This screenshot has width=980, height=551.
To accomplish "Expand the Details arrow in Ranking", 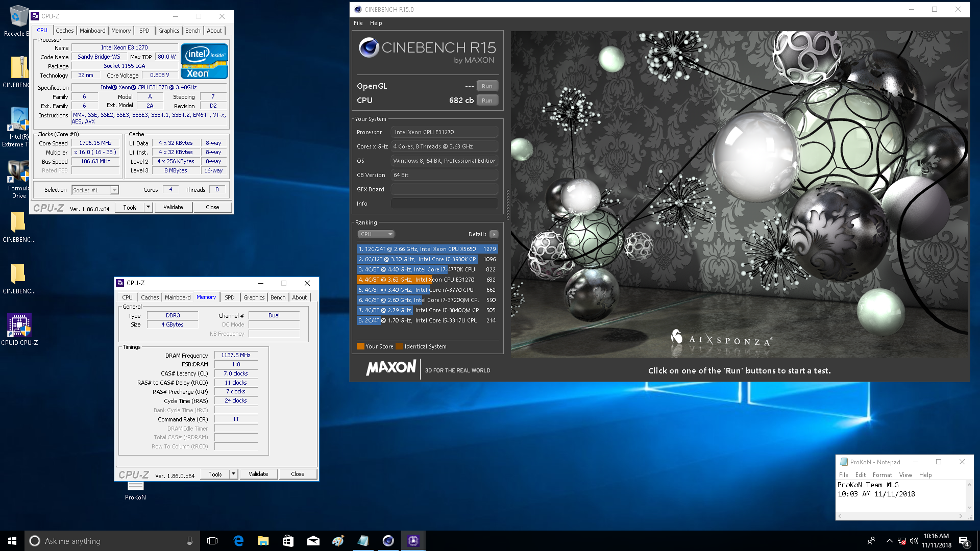I will coord(494,234).
